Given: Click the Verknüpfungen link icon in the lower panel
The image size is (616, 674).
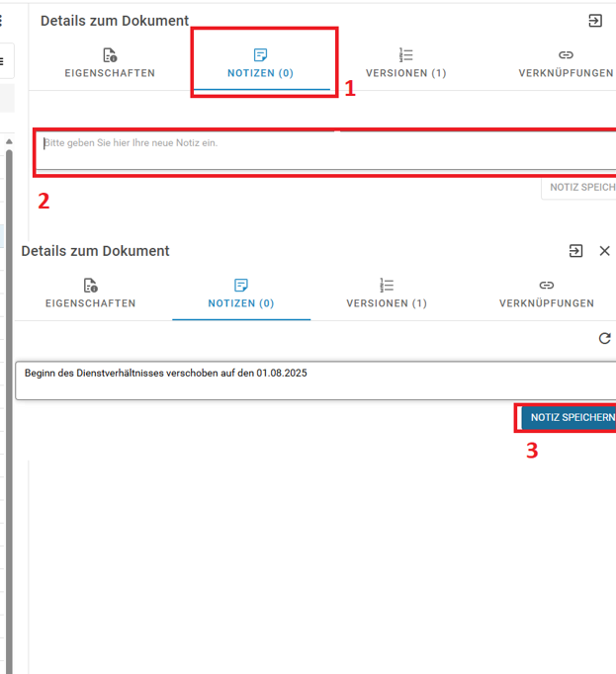Looking at the screenshot, I should coord(547,286).
